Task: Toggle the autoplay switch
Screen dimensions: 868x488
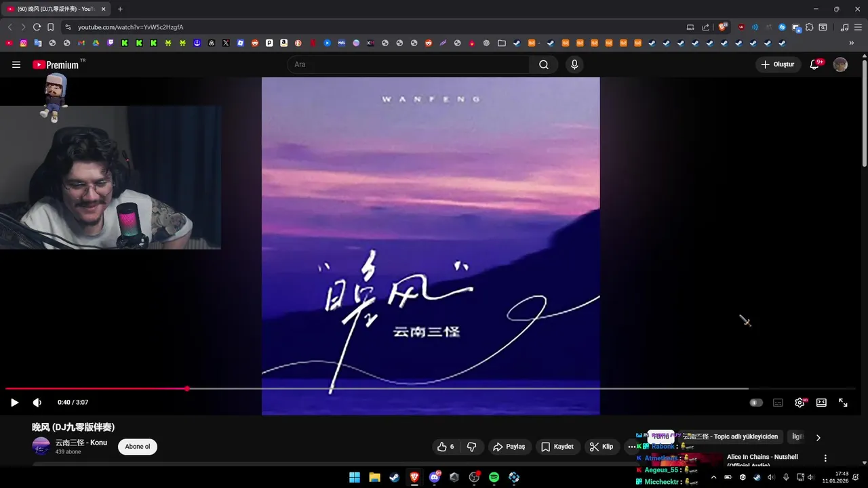Action: [756, 403]
